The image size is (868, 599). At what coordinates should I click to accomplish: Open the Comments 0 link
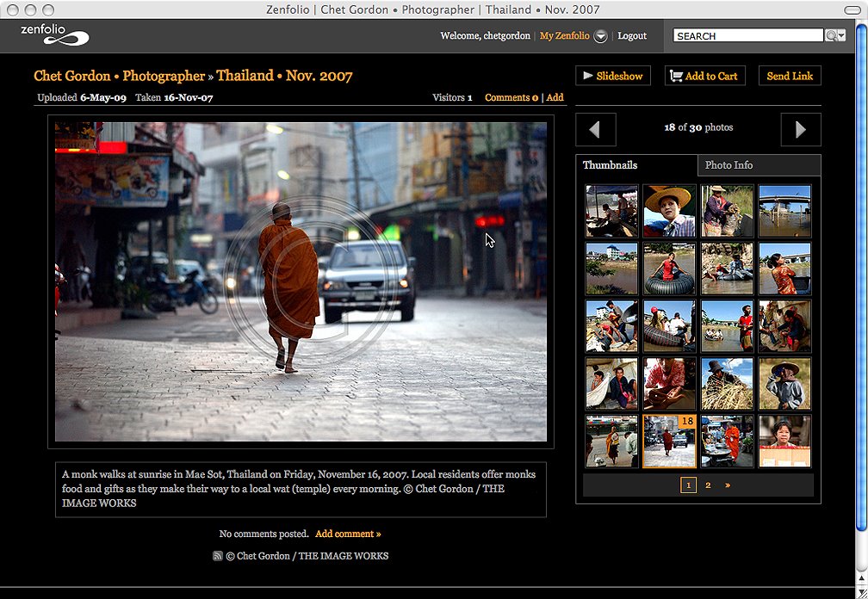click(x=512, y=97)
